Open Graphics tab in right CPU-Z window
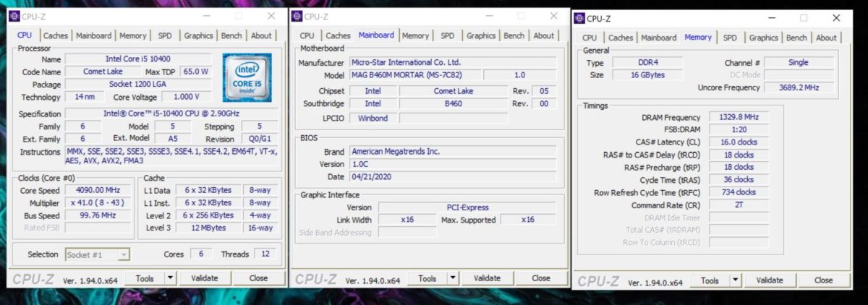The width and height of the screenshot is (868, 305). coord(764,38)
